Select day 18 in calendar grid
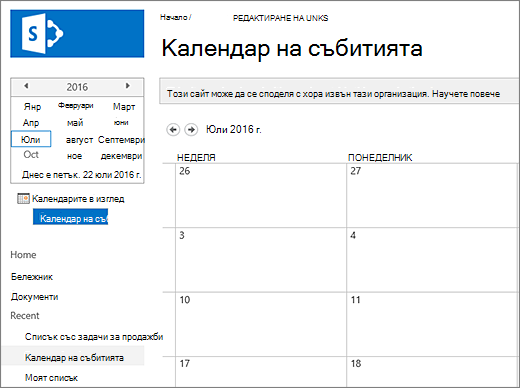This screenshot has width=520, height=388. click(x=356, y=363)
